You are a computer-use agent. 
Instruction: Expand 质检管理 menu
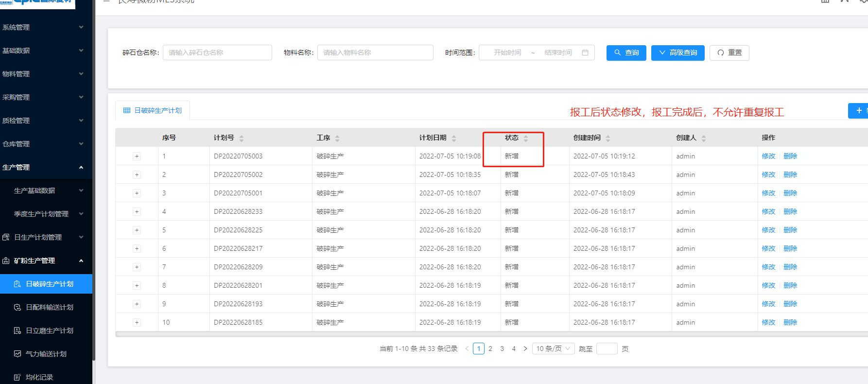[x=46, y=121]
